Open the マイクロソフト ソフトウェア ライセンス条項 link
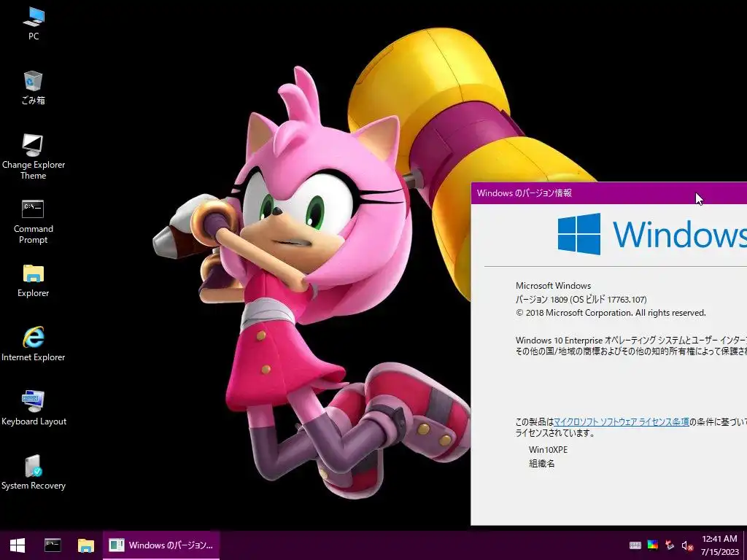Screen dimensions: 747x560 click(x=622, y=422)
